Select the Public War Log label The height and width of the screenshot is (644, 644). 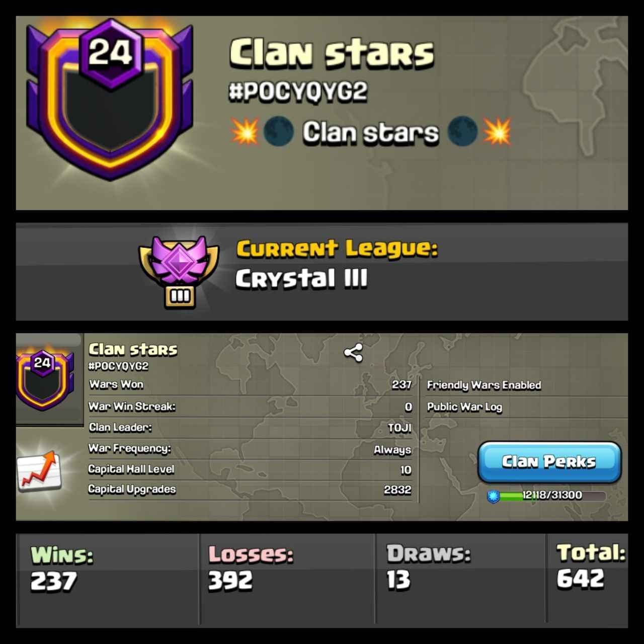[x=464, y=407]
